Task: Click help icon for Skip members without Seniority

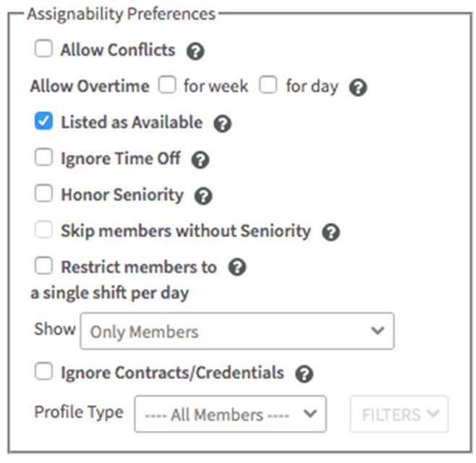Action: pyautogui.click(x=331, y=232)
